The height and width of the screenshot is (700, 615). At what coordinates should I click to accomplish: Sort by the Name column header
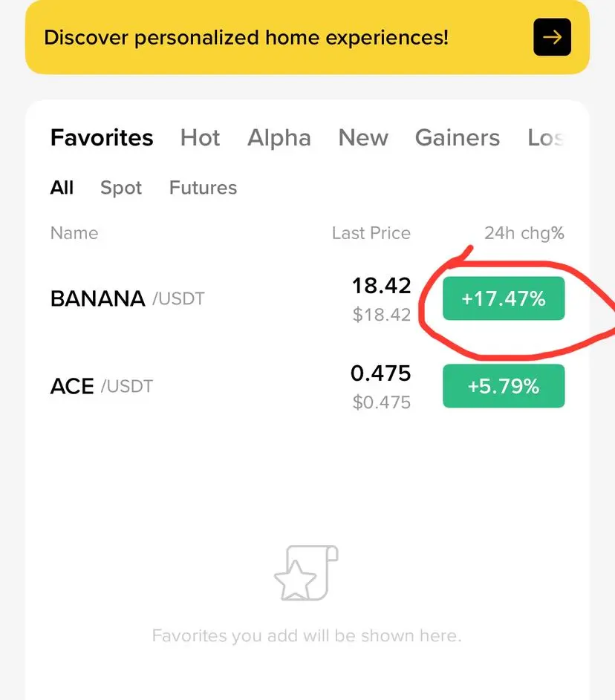(74, 233)
